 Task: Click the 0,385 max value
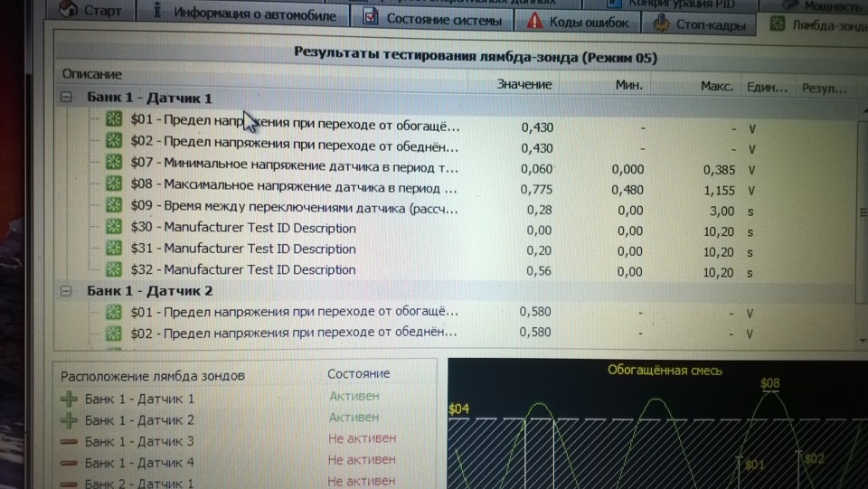coord(719,170)
